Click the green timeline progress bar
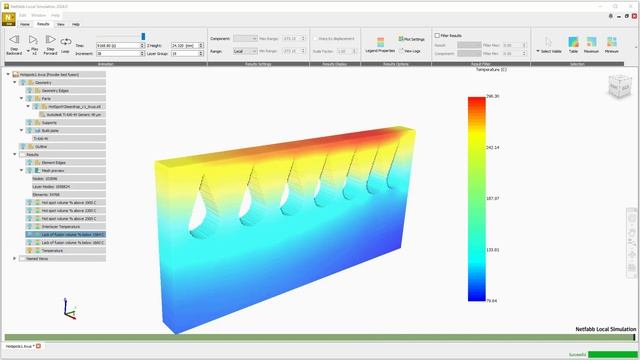This screenshot has width=640, height=360. pyautogui.click(x=320, y=338)
